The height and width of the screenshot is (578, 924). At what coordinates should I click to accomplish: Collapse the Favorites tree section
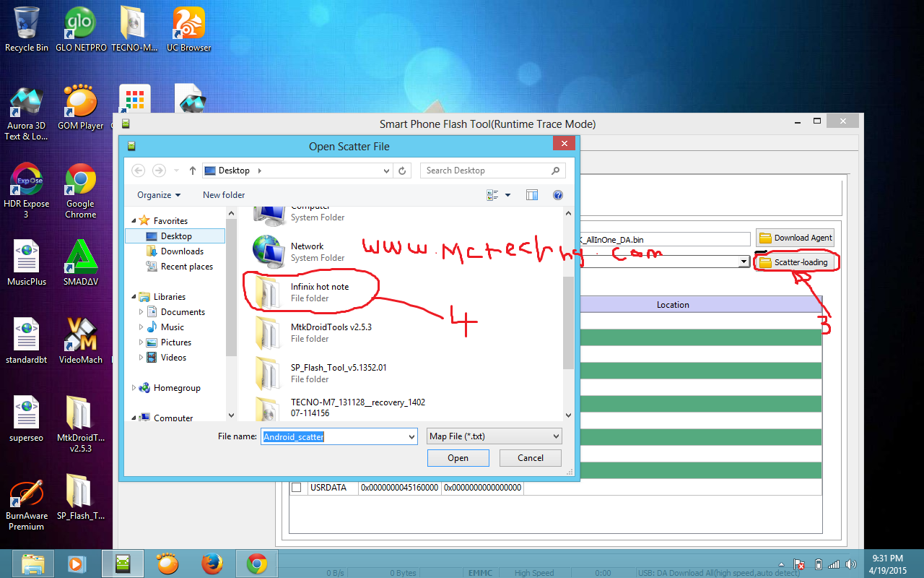(x=134, y=221)
